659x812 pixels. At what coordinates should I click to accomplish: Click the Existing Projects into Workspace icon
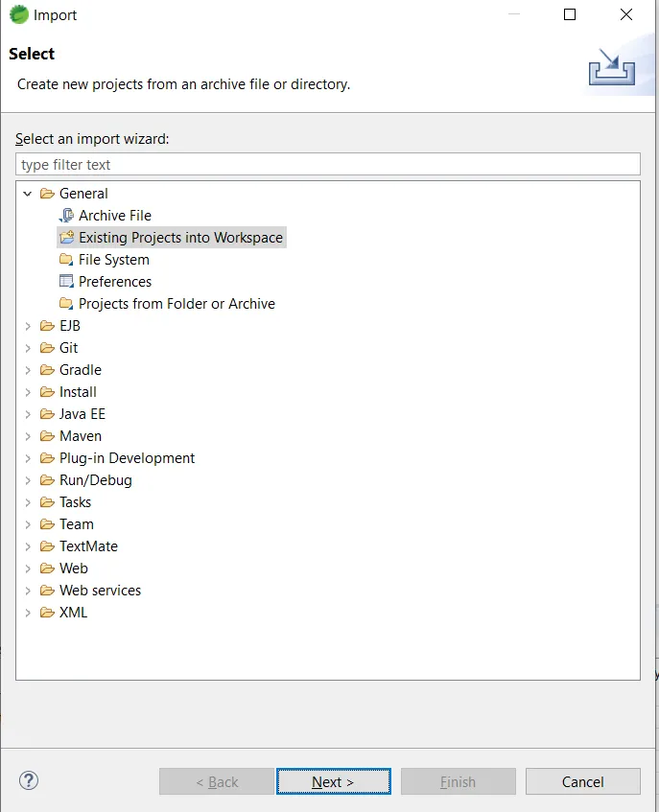pos(66,238)
